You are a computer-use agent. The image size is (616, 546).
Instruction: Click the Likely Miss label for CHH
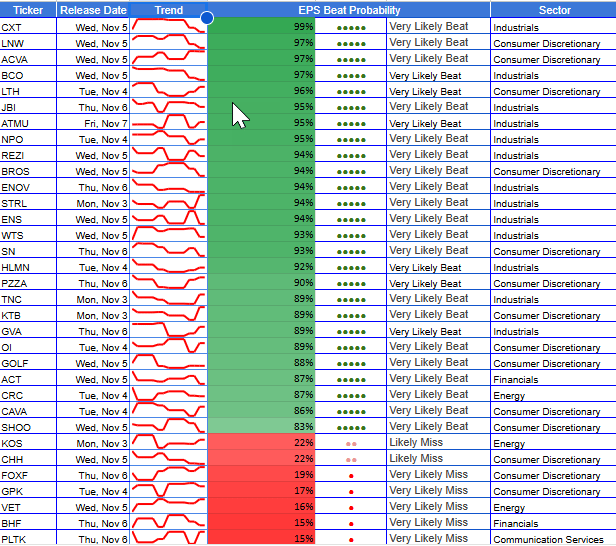click(416, 458)
